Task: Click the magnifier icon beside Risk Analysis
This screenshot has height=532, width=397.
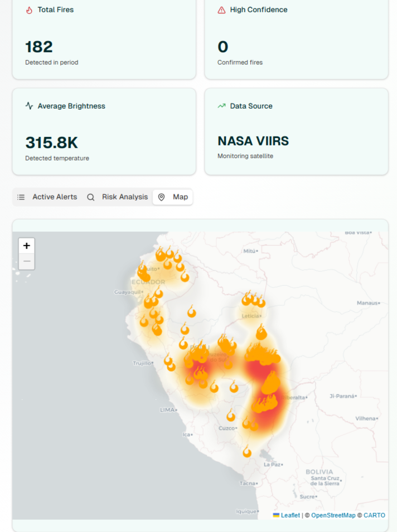Action: pos(90,197)
